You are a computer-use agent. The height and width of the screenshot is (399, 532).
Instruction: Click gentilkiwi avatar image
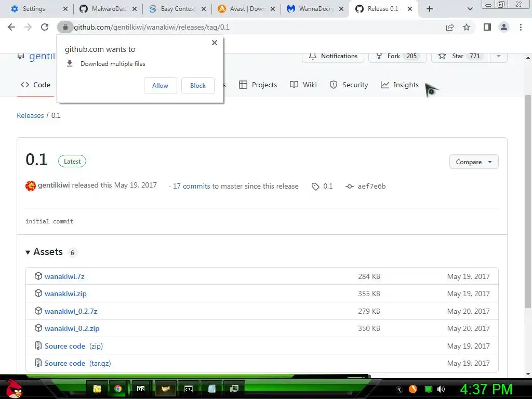[31, 185]
